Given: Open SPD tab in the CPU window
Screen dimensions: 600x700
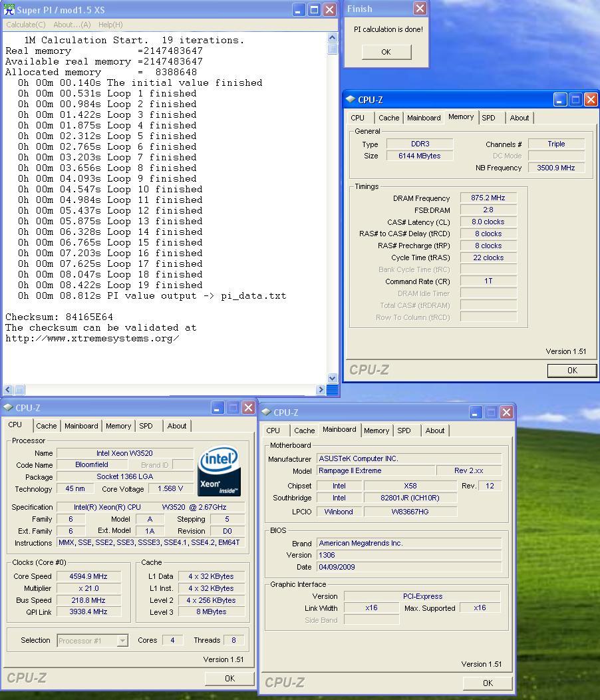Looking at the screenshot, I should tap(146, 426).
